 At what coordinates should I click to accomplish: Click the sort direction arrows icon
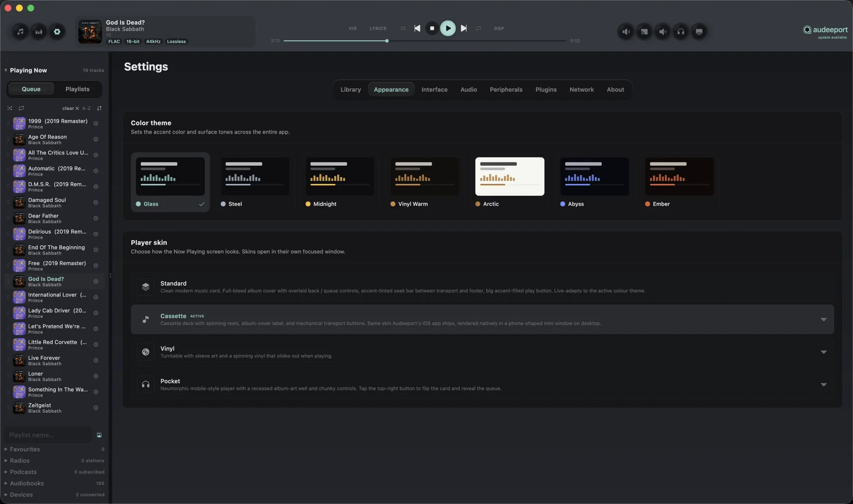[99, 108]
